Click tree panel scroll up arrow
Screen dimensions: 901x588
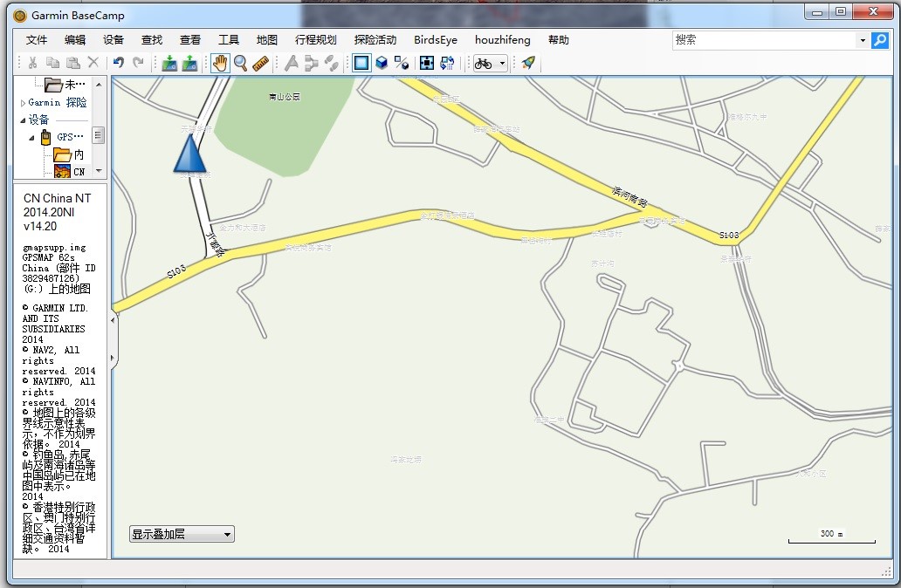(x=99, y=85)
